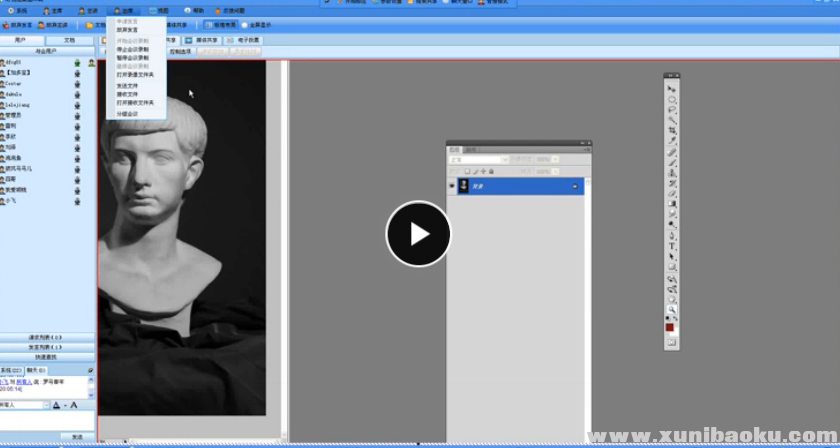Image resolution: width=840 pixels, height=448 pixels.
Task: Choose 发送文件 from the open menu
Action: (127, 87)
